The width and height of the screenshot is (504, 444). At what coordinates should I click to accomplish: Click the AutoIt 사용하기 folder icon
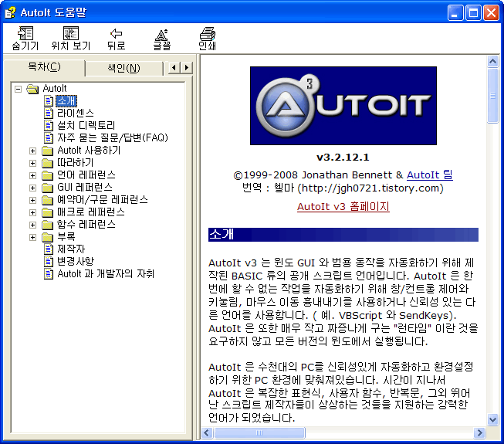click(48, 151)
